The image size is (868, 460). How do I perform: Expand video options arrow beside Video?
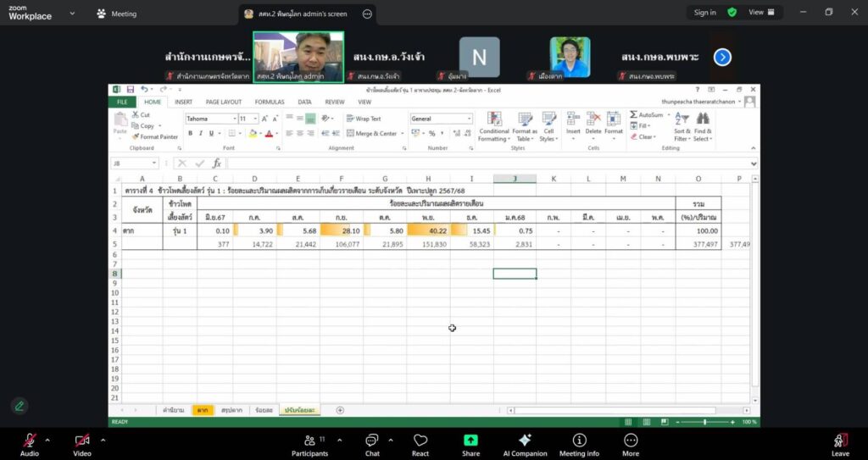(103, 440)
